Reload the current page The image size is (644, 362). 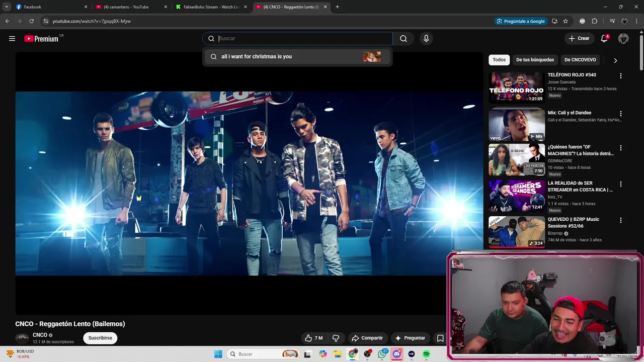coord(31,21)
